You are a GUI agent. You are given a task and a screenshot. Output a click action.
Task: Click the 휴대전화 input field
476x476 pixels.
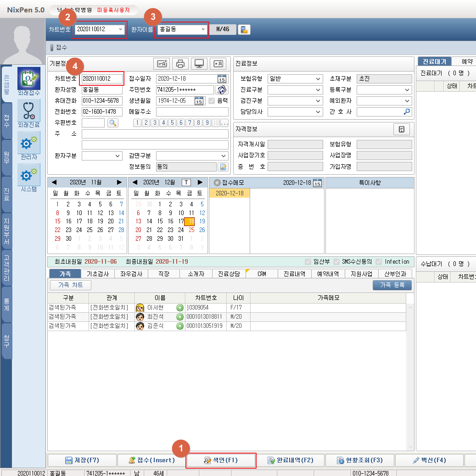[102, 100]
